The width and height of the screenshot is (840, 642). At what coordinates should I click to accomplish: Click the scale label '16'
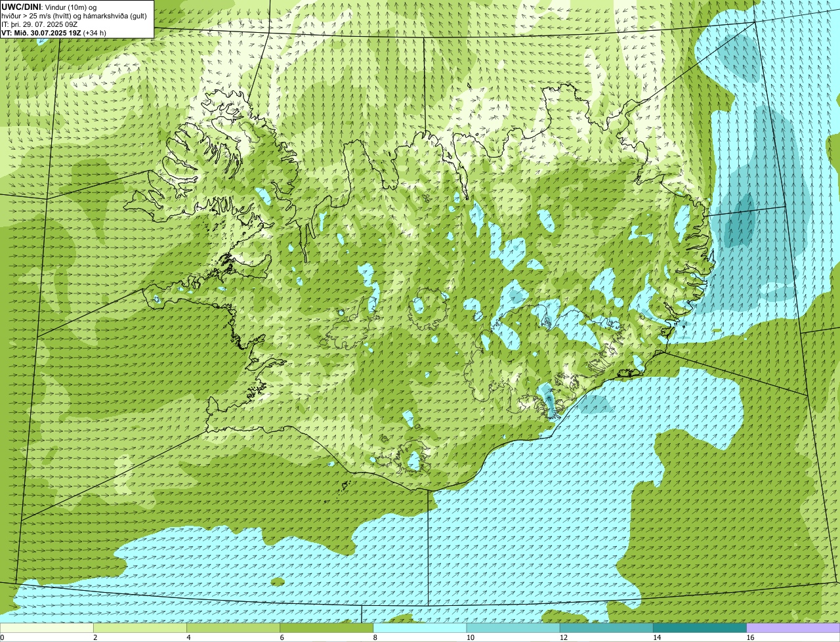coord(750,637)
